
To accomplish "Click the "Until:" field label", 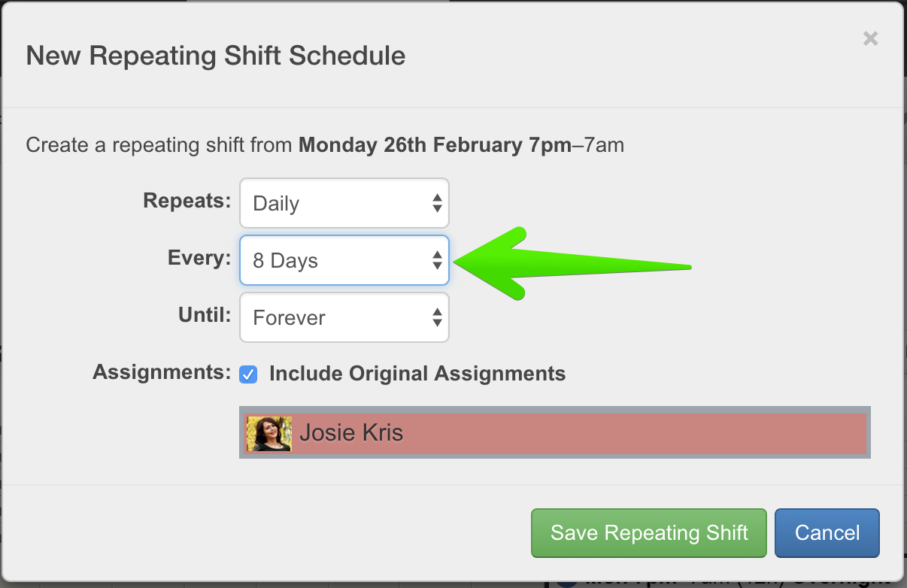I will click(205, 316).
